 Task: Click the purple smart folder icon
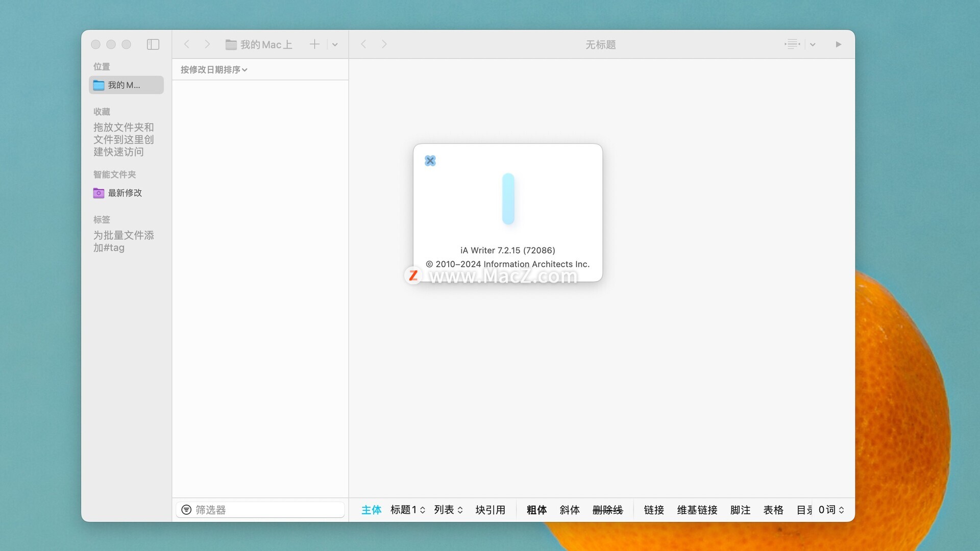click(x=99, y=193)
